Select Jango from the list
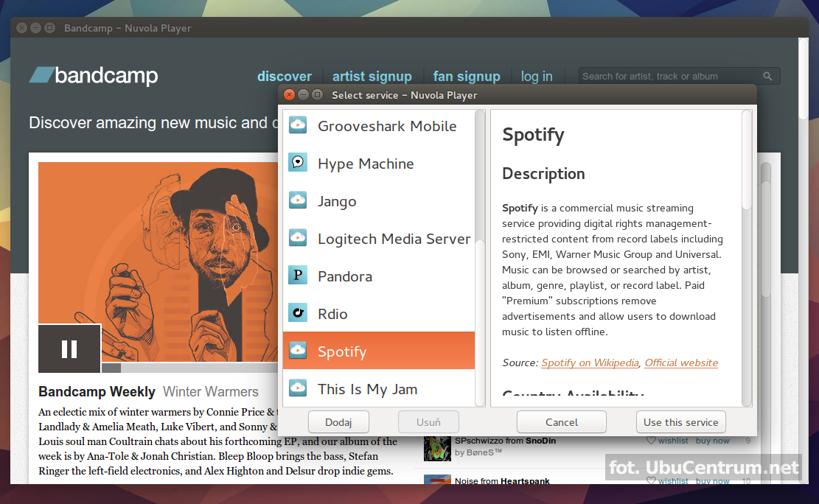 (x=379, y=201)
